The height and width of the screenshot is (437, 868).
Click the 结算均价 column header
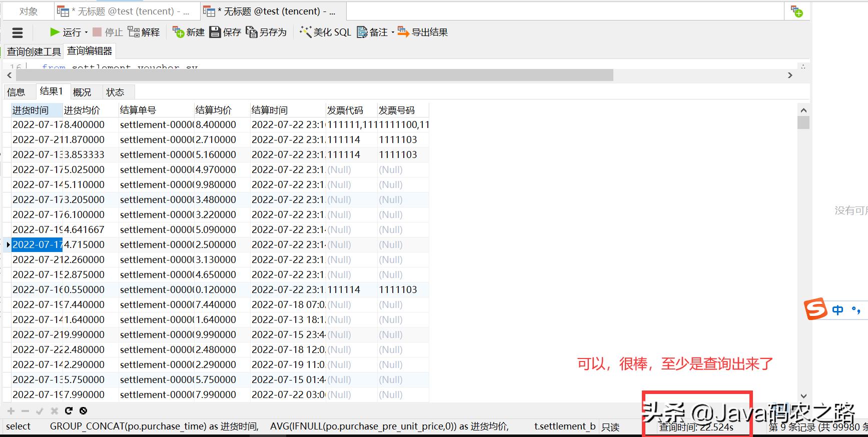click(x=222, y=110)
